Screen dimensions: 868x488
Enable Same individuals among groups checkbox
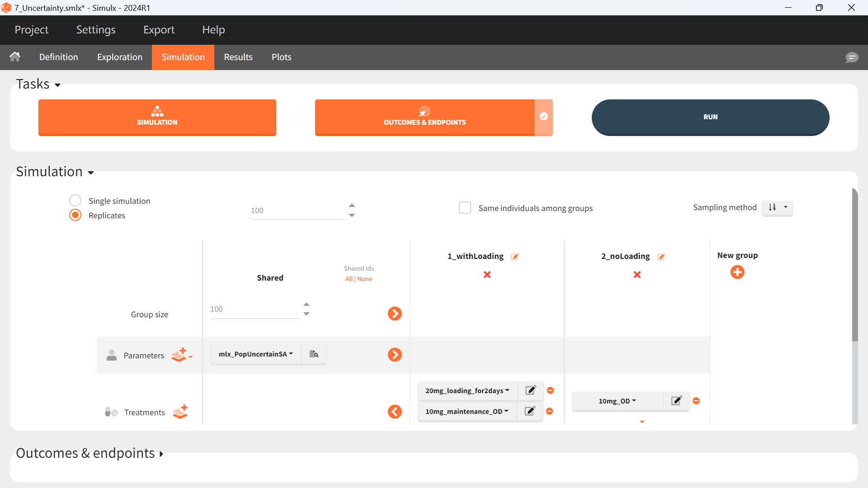[x=465, y=208]
